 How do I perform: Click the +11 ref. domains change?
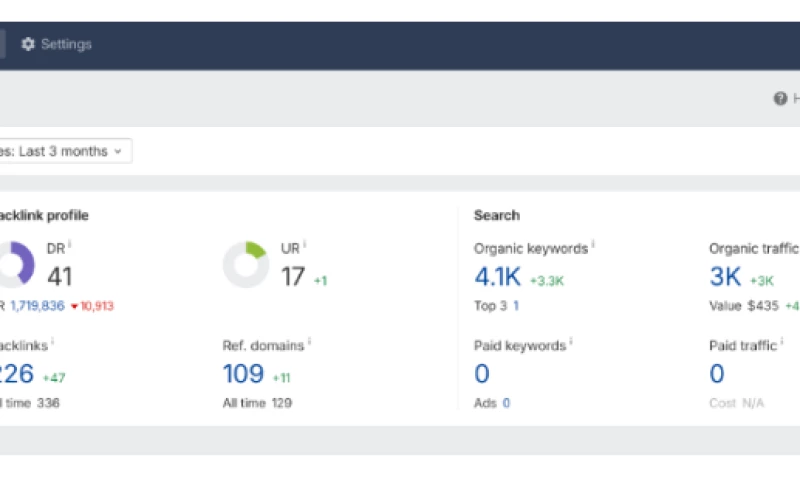(282, 378)
